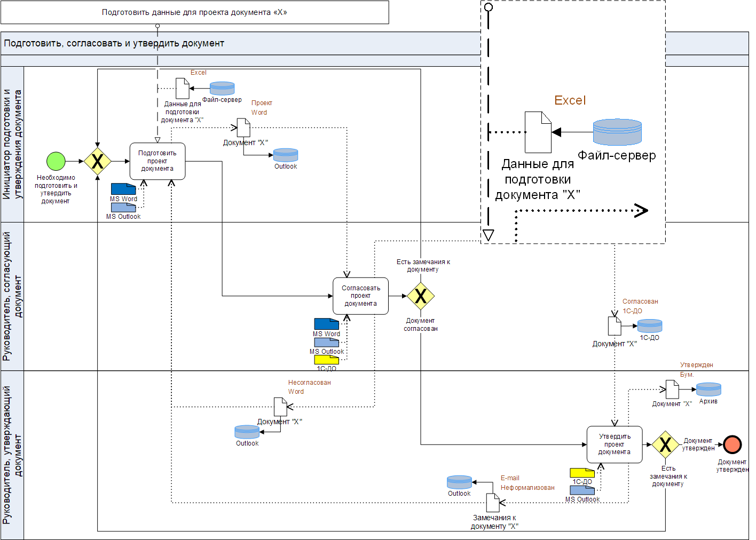Click the top "Подготовить данные для проекта документа" box

click(x=194, y=12)
